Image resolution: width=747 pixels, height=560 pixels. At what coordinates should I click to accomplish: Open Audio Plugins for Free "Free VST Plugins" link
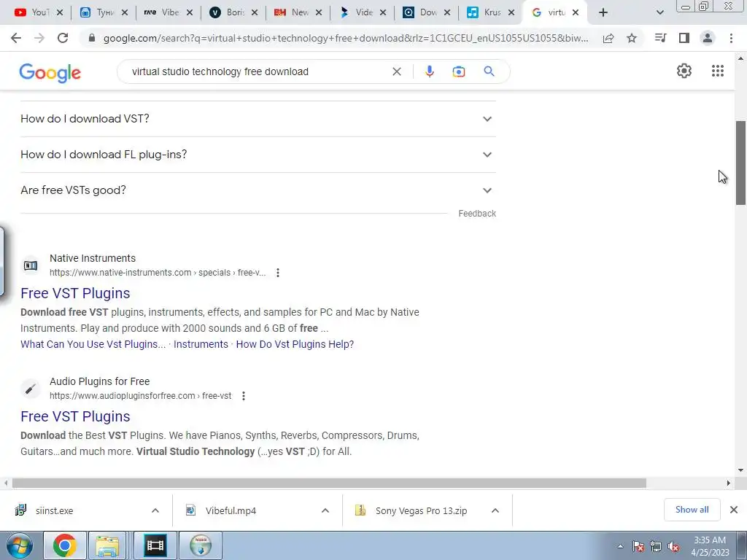pos(75,416)
